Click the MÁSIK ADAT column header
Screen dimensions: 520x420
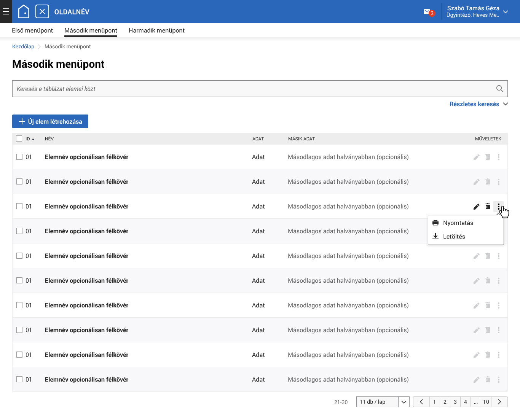pyautogui.click(x=301, y=139)
